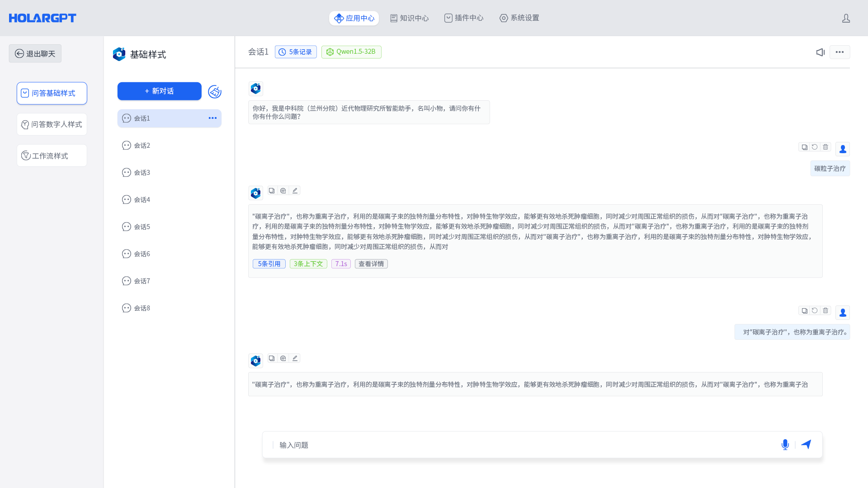Click the 3条上下文 tag

pyautogui.click(x=308, y=264)
